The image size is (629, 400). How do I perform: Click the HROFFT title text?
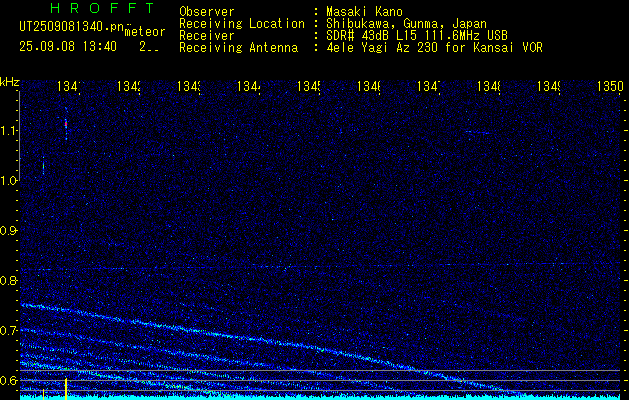point(103,8)
